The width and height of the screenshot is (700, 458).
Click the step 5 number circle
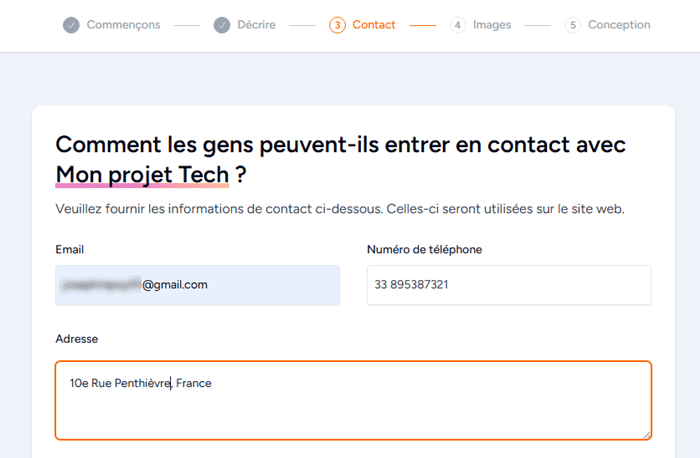click(573, 25)
